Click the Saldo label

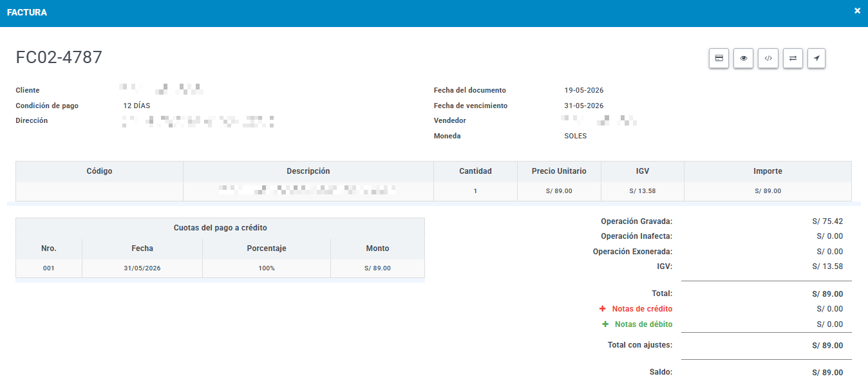coord(661,373)
